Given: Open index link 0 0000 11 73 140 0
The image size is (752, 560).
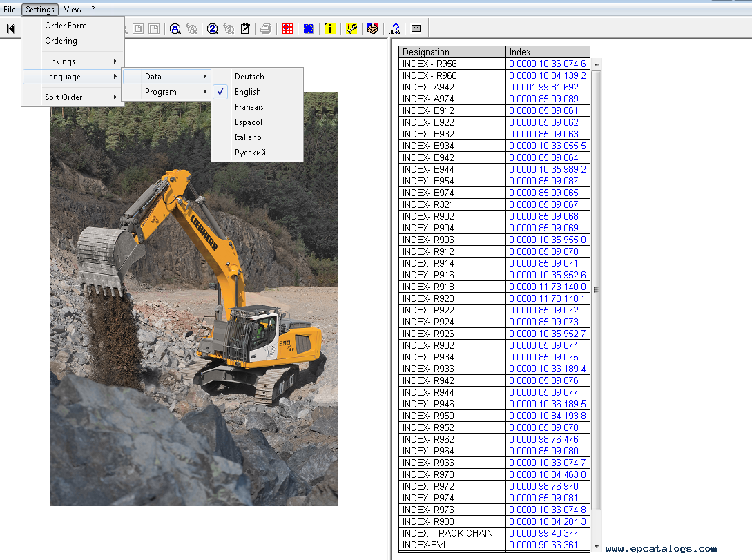Looking at the screenshot, I should coord(547,287).
